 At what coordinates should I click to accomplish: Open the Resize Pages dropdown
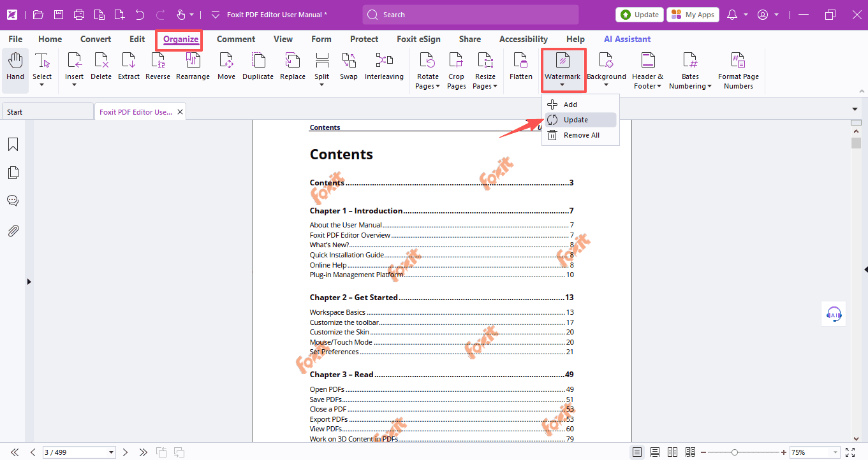click(x=495, y=86)
